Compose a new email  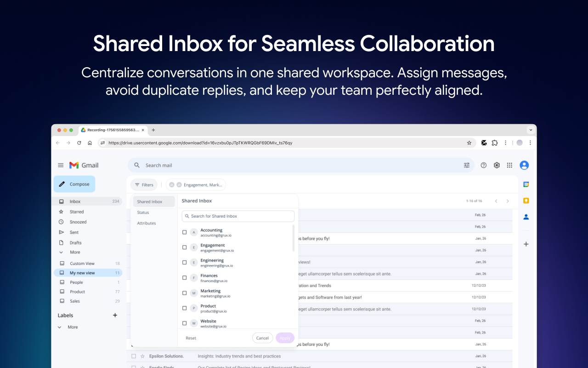[x=74, y=184]
